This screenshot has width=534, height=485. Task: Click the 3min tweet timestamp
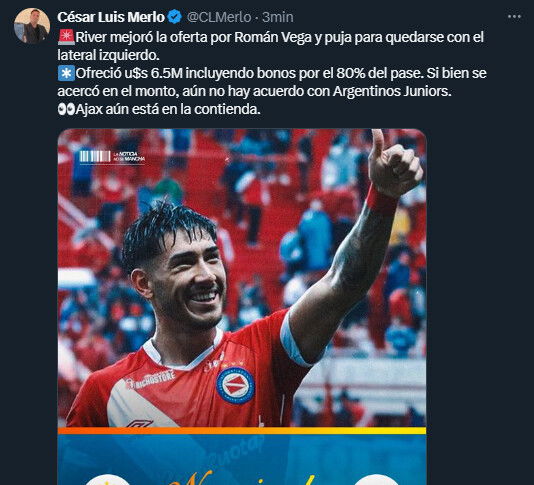[278, 17]
